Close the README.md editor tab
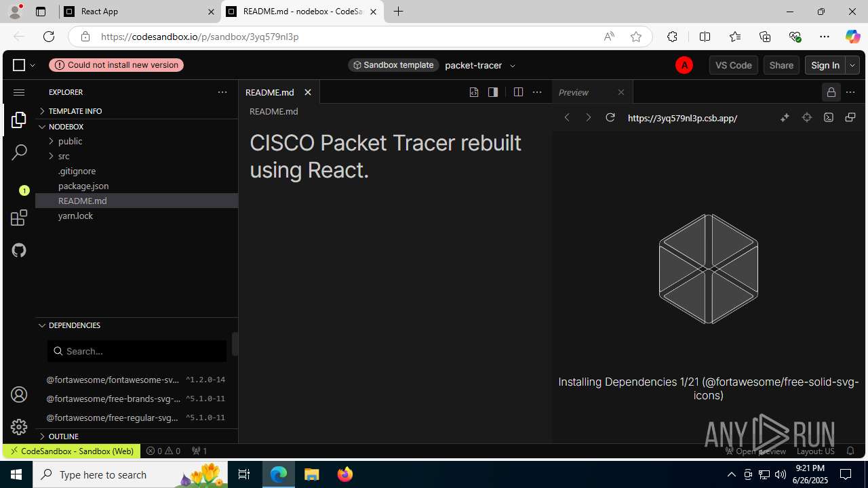Screen dimensions: 868x488 coord(308,92)
